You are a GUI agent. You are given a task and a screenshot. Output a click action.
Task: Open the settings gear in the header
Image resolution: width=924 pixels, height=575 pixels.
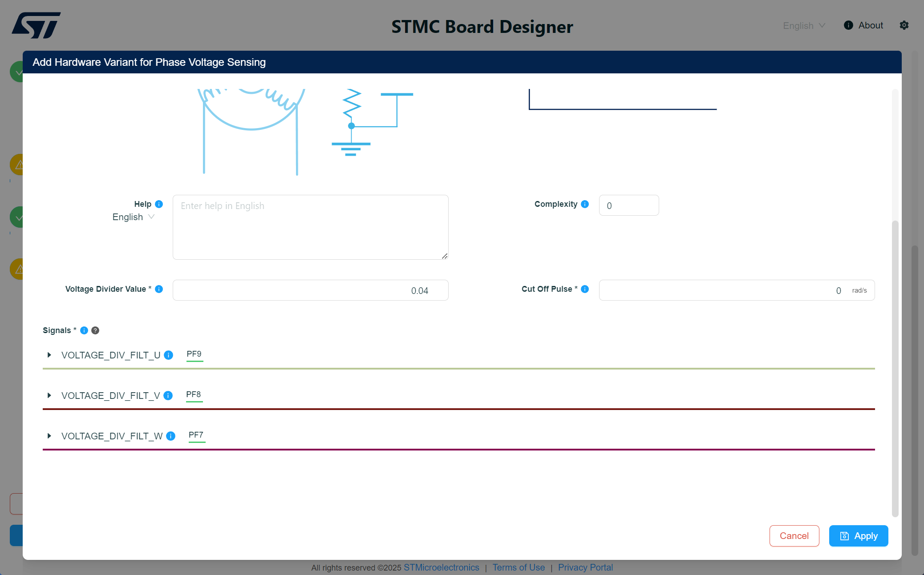point(904,25)
